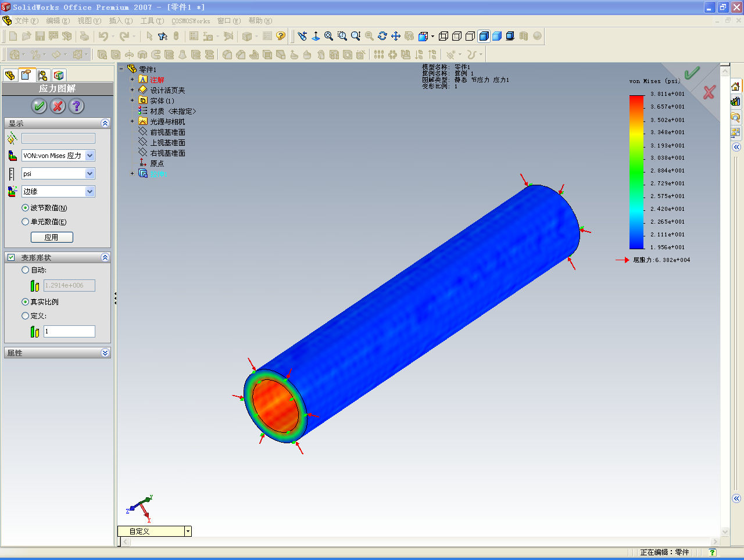Click the custom deformation scale input field
Screen dimensions: 744x560
point(69,331)
